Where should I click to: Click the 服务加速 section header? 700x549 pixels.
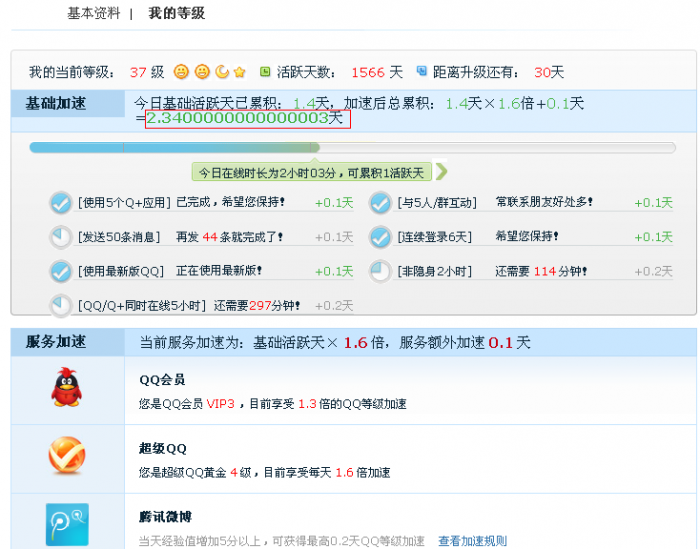tap(68, 342)
